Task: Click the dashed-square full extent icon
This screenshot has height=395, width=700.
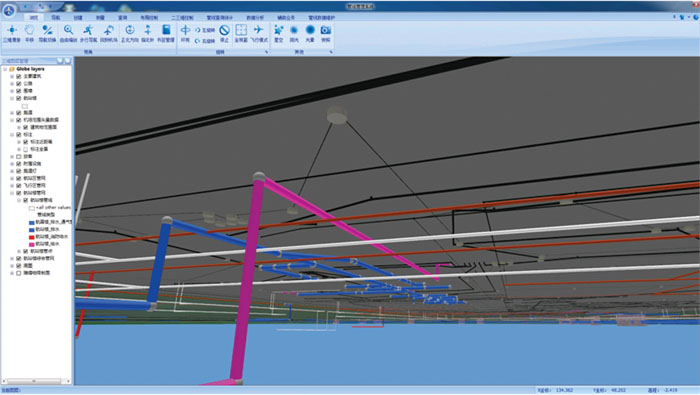Action: [x=241, y=33]
